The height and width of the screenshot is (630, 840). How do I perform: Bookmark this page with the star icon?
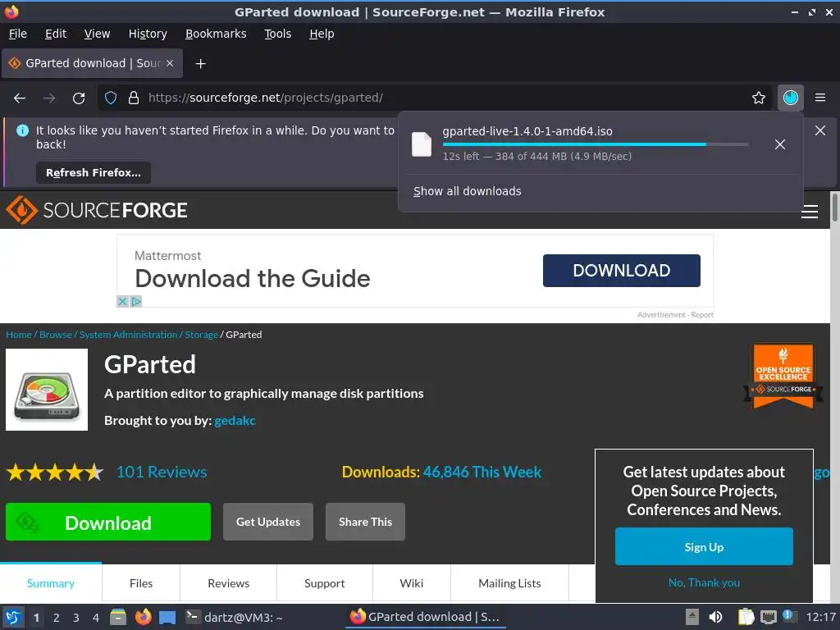click(759, 98)
